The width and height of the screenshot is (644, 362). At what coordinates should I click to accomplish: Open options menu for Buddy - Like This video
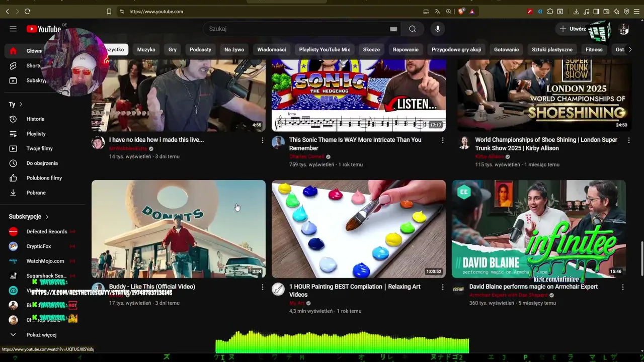pyautogui.click(x=262, y=287)
